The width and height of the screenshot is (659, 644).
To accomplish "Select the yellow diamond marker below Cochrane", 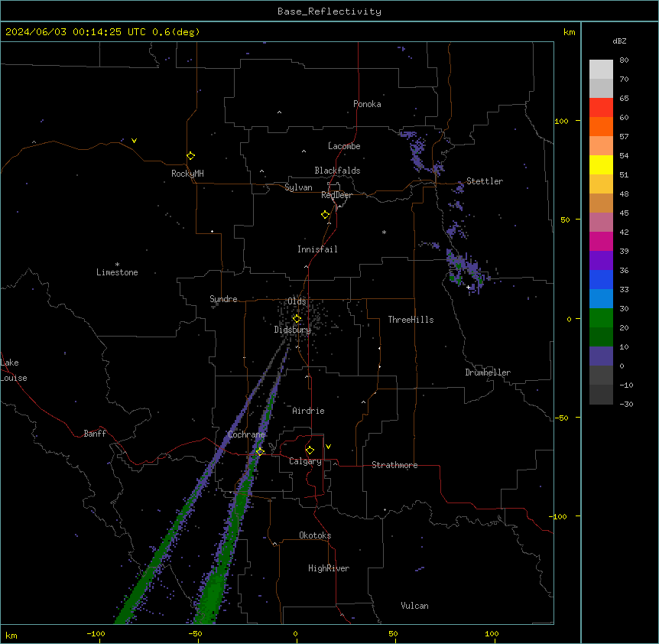I will (x=260, y=451).
